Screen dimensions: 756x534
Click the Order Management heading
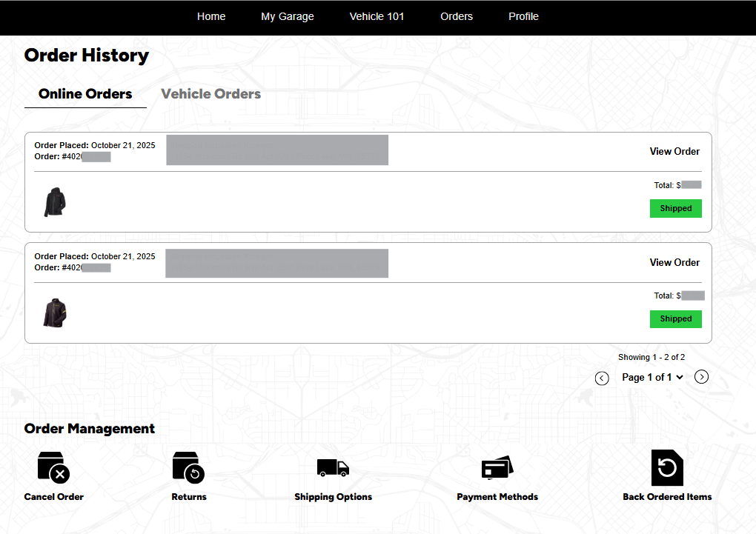pyautogui.click(x=89, y=428)
